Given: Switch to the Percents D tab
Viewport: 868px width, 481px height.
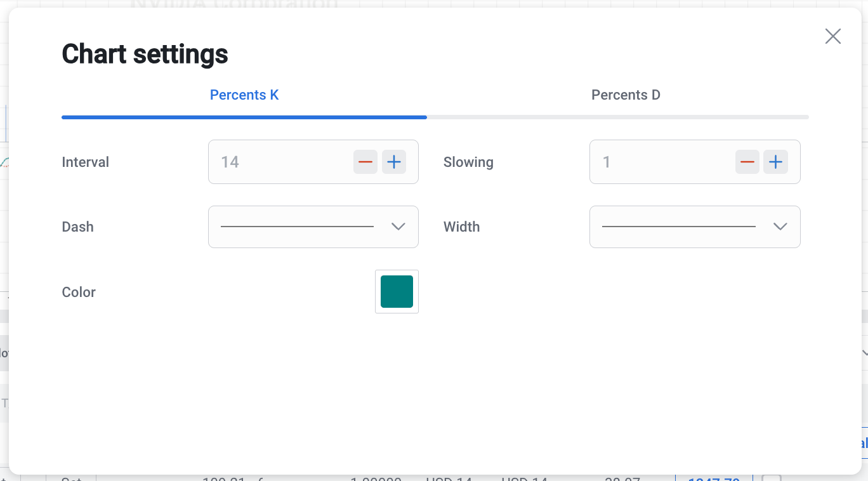Looking at the screenshot, I should pyautogui.click(x=626, y=95).
